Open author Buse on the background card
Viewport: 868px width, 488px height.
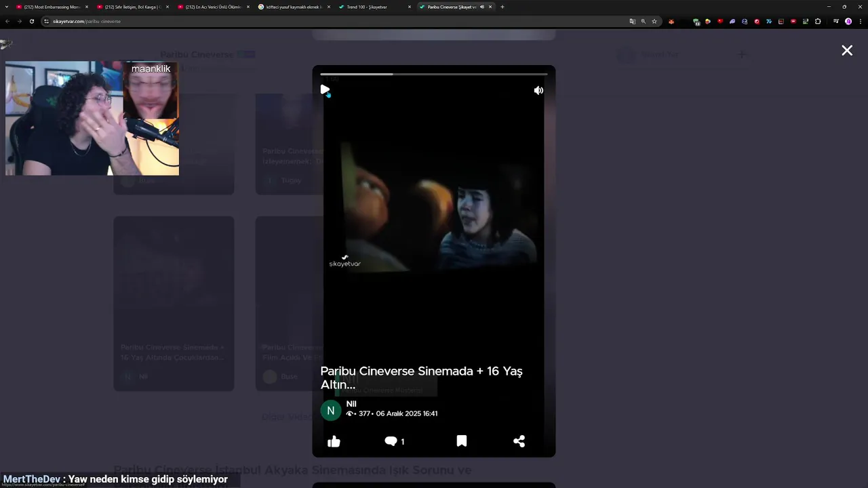290,376
